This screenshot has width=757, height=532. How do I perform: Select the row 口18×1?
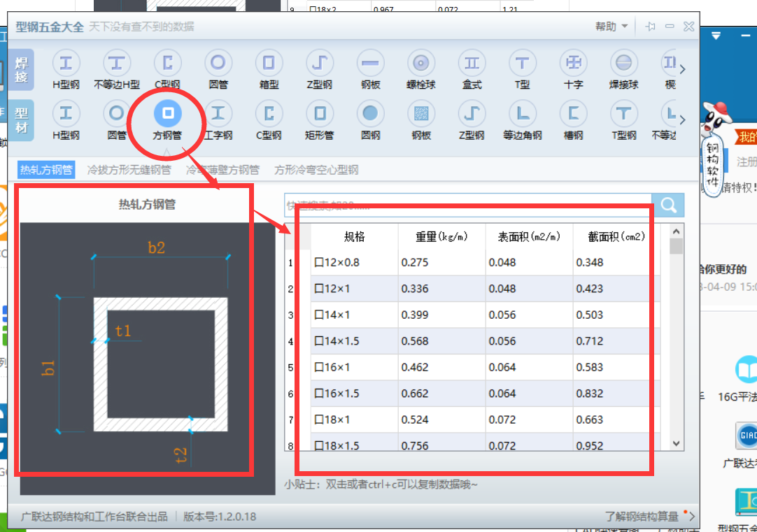click(x=473, y=419)
